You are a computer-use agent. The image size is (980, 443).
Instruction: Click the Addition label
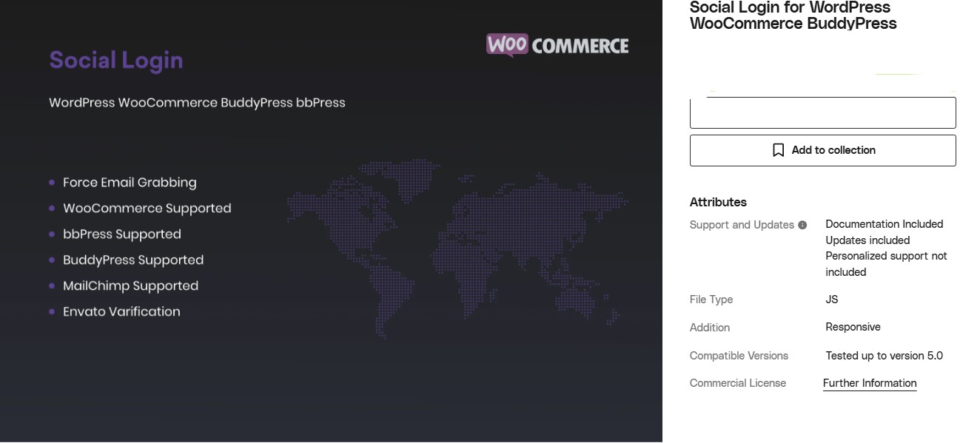pyautogui.click(x=710, y=328)
